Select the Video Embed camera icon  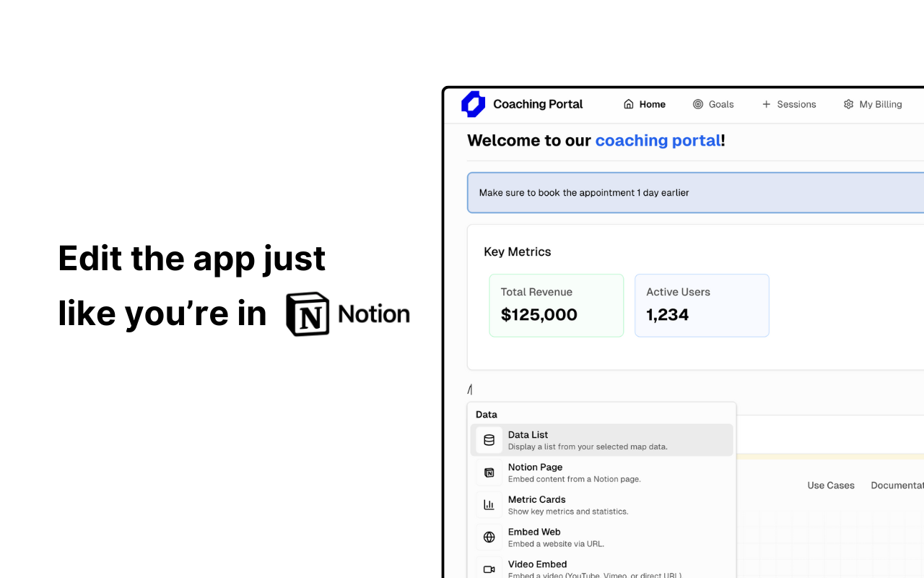tap(489, 569)
